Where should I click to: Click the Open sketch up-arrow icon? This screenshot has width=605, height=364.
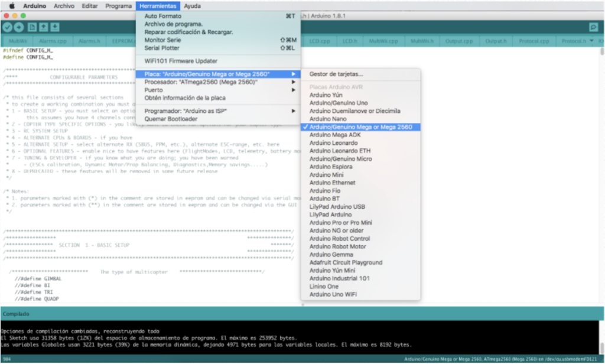43,27
